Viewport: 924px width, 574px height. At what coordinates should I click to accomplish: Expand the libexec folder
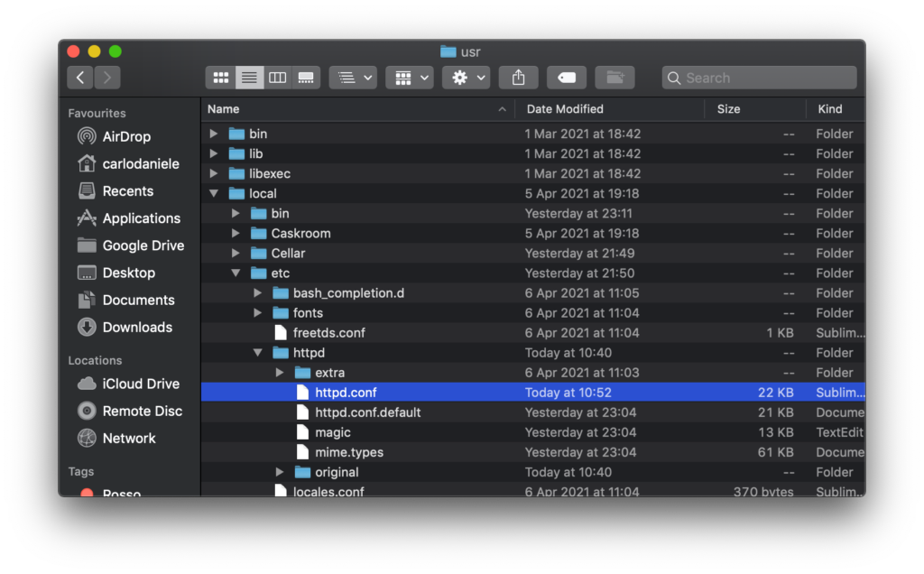point(214,174)
